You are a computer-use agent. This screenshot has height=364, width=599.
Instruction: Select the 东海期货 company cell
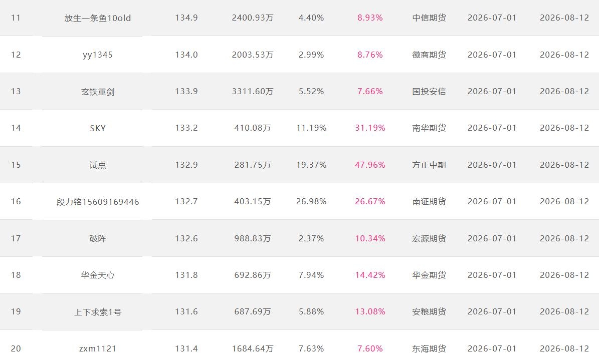pos(429,348)
